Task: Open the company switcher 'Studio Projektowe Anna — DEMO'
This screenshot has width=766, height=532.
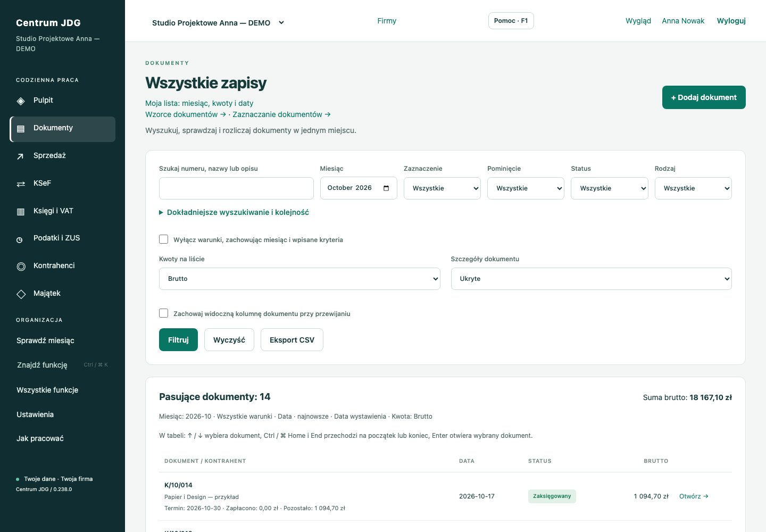Action: 218,23
